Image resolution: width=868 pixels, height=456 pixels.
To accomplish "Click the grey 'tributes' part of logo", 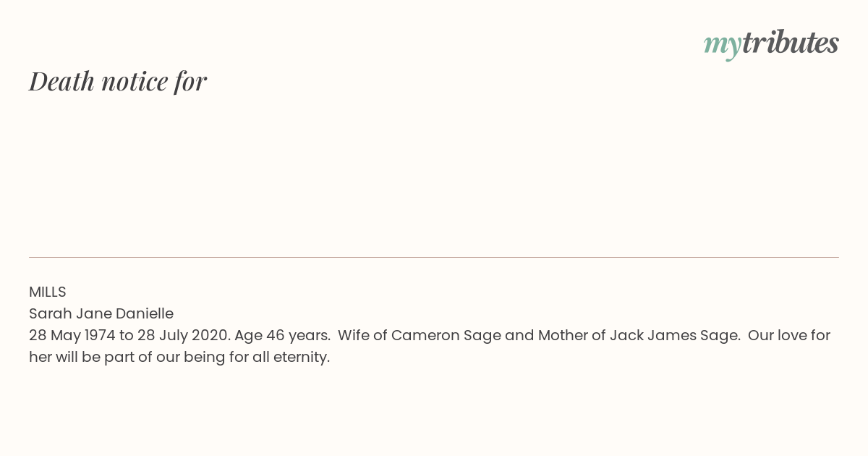I will pos(790,43).
